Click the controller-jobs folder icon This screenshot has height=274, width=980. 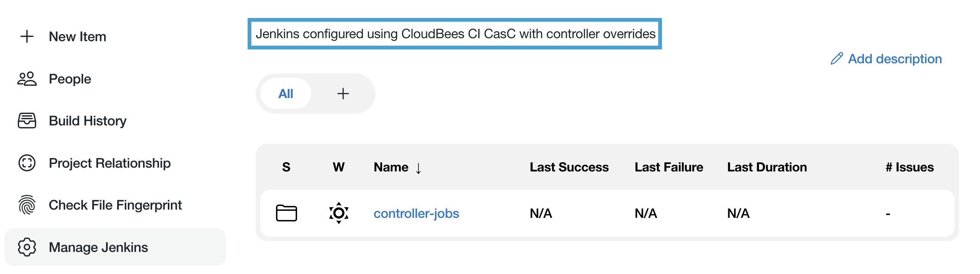[x=286, y=213]
